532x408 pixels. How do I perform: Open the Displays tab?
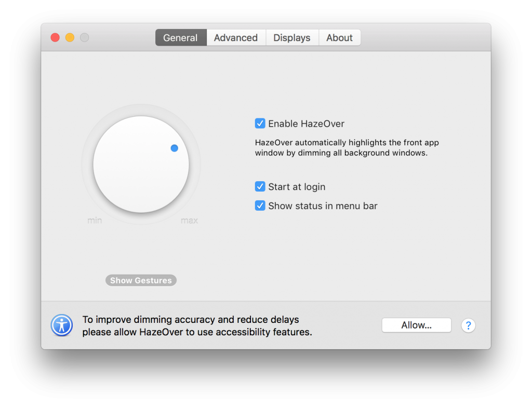click(292, 38)
